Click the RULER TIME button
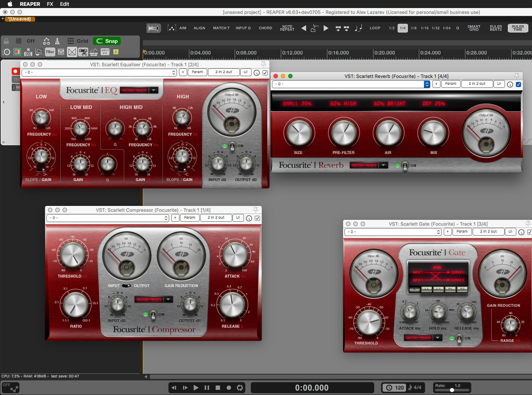Screen dimensions: 532x395 (518, 28)
